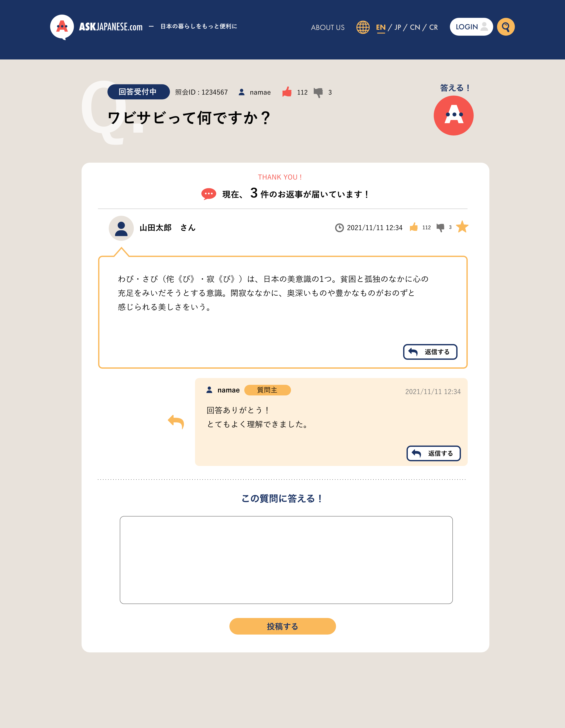Click the thumbs-up icon next to the question
This screenshot has width=565, height=728.
tap(287, 92)
